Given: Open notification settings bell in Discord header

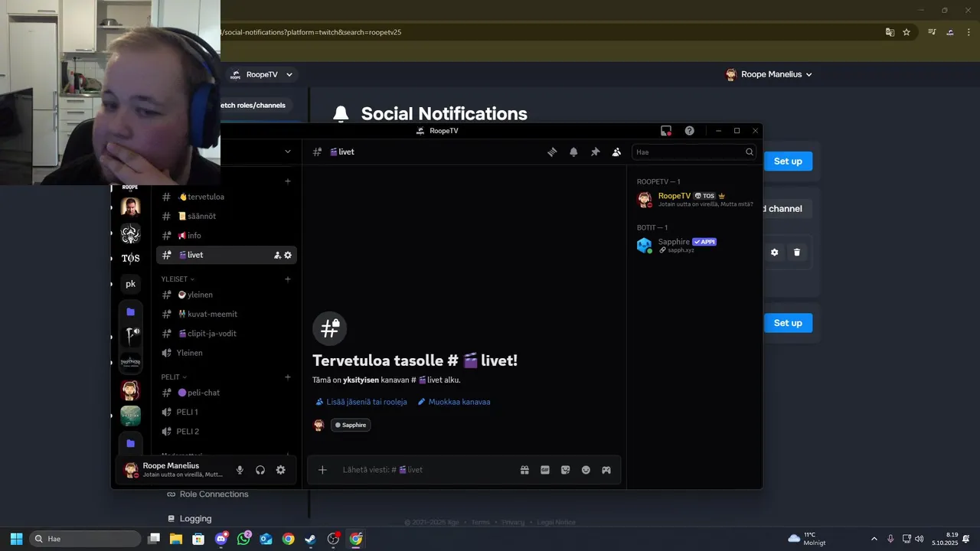Looking at the screenshot, I should pos(573,152).
